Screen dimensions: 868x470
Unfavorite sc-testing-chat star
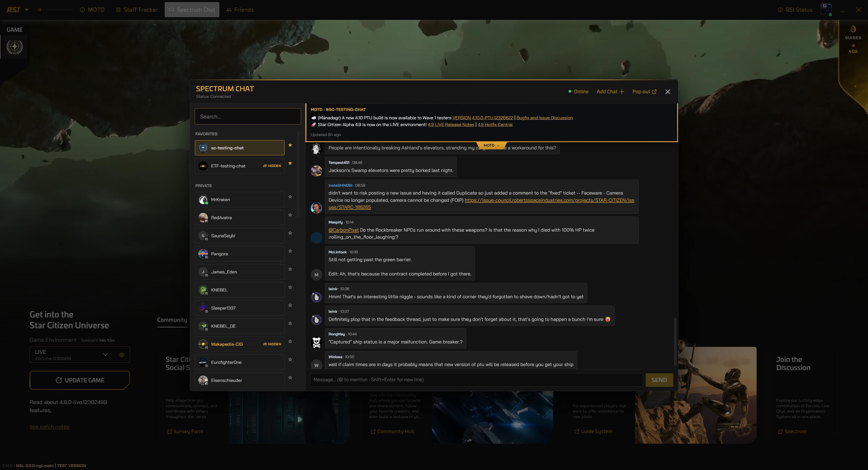coord(290,145)
